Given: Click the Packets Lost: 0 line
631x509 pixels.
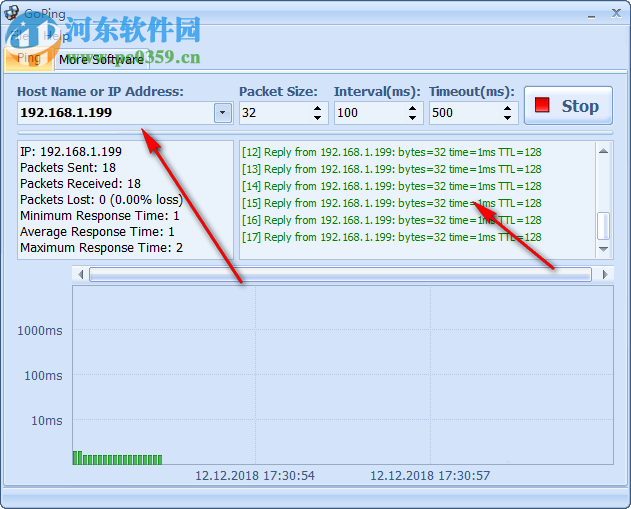Looking at the screenshot, I should (x=101, y=200).
